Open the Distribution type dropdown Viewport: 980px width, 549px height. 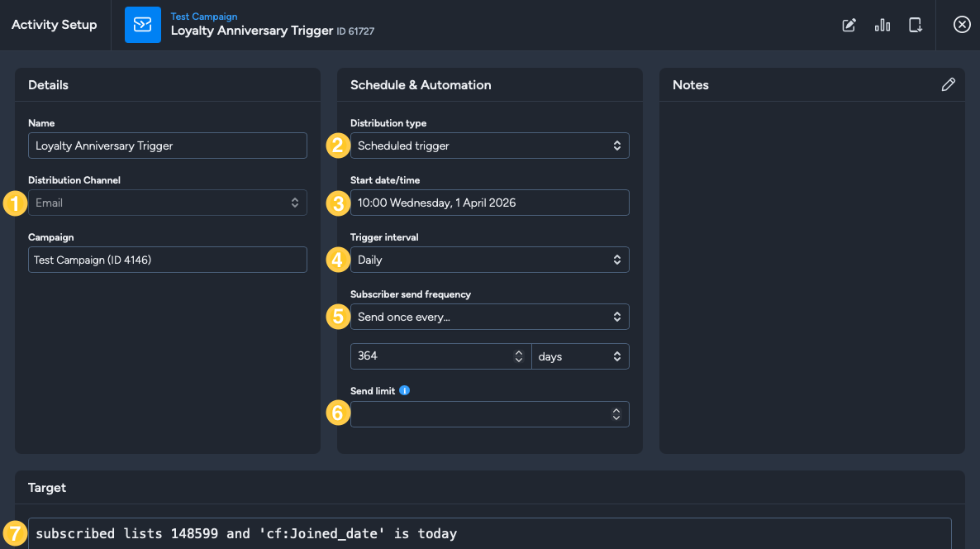[489, 146]
